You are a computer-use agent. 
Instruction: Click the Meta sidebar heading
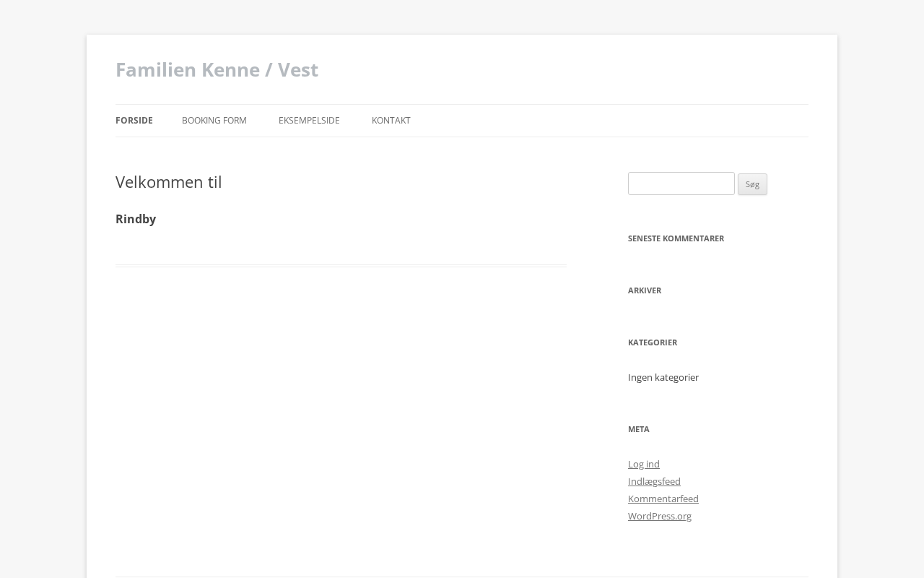point(639,429)
